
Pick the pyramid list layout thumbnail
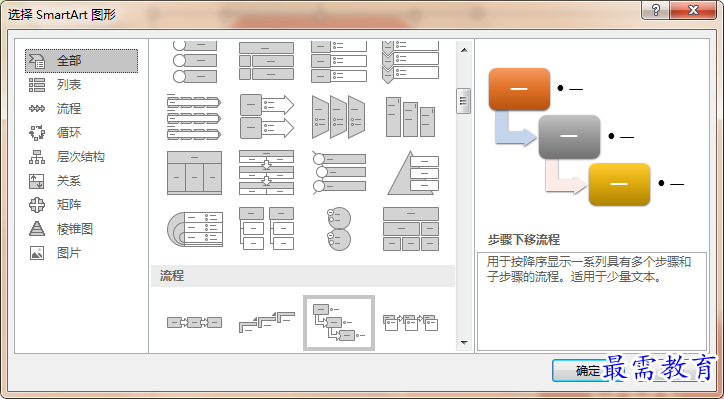pos(411,173)
